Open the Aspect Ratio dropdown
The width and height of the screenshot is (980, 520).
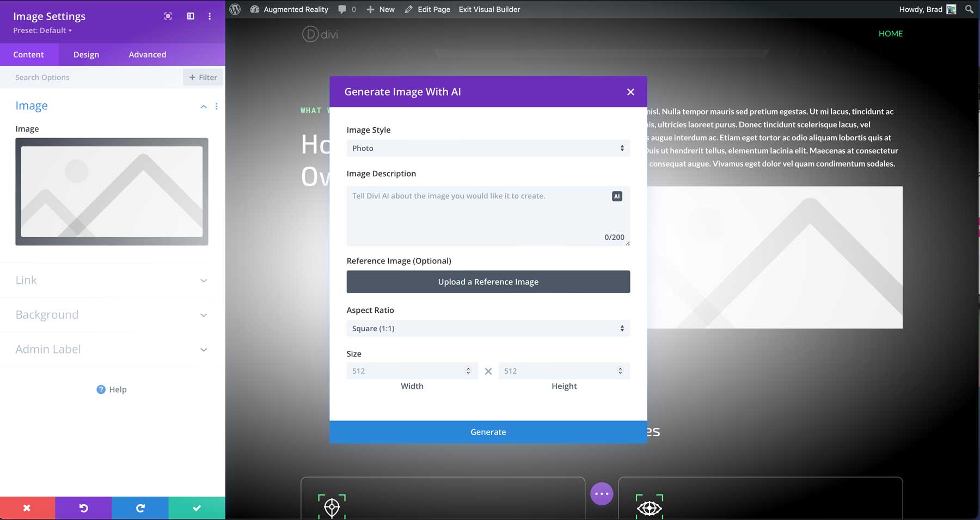[488, 328]
